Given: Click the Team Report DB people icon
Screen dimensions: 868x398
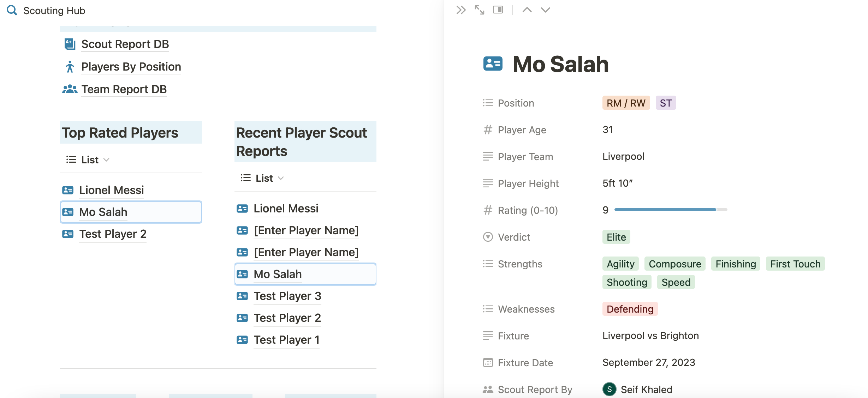Looking at the screenshot, I should (70, 89).
